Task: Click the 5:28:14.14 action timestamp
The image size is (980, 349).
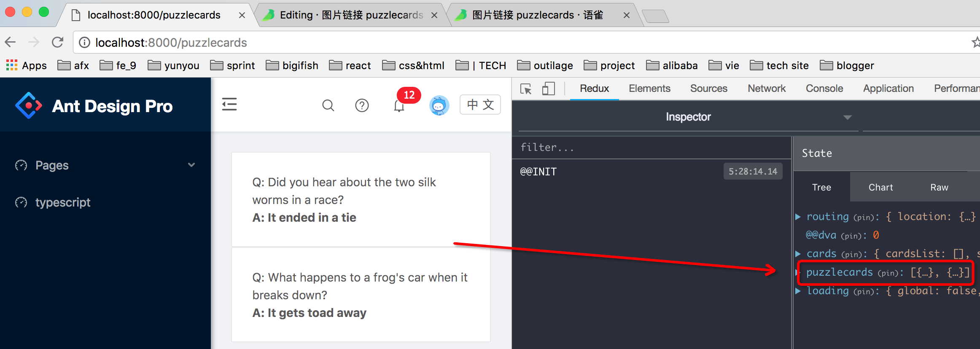Action: (x=753, y=172)
